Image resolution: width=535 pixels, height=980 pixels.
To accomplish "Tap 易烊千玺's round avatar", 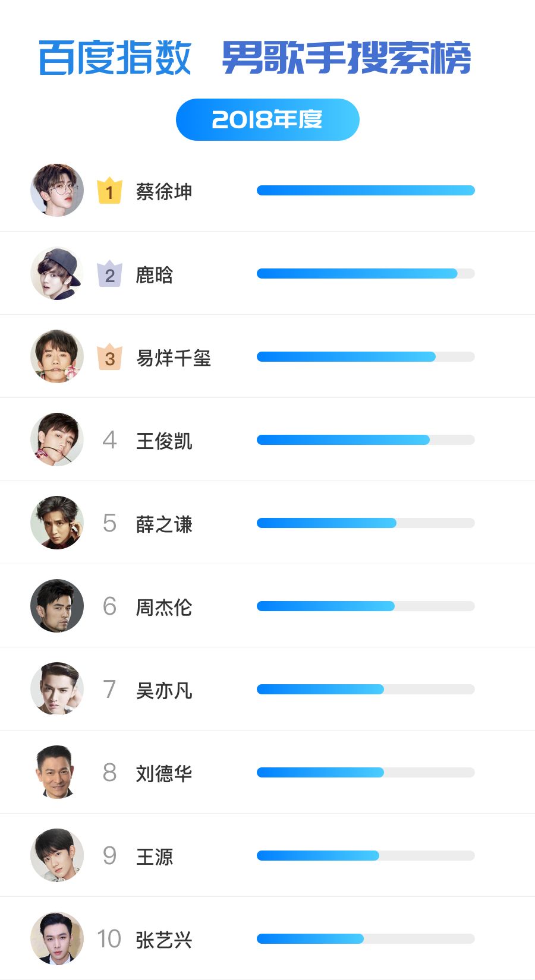I will tap(57, 356).
